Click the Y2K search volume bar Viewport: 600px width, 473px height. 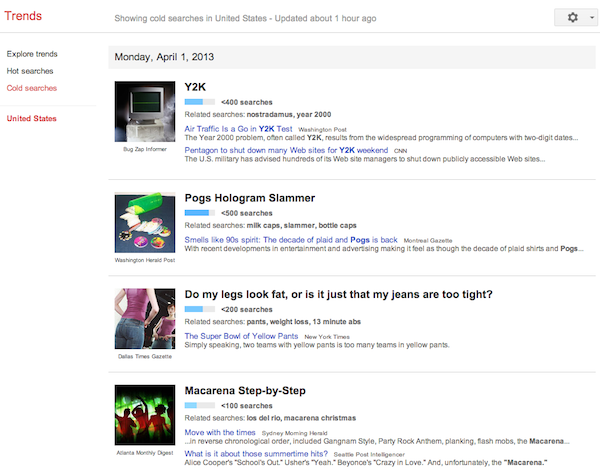pos(200,102)
